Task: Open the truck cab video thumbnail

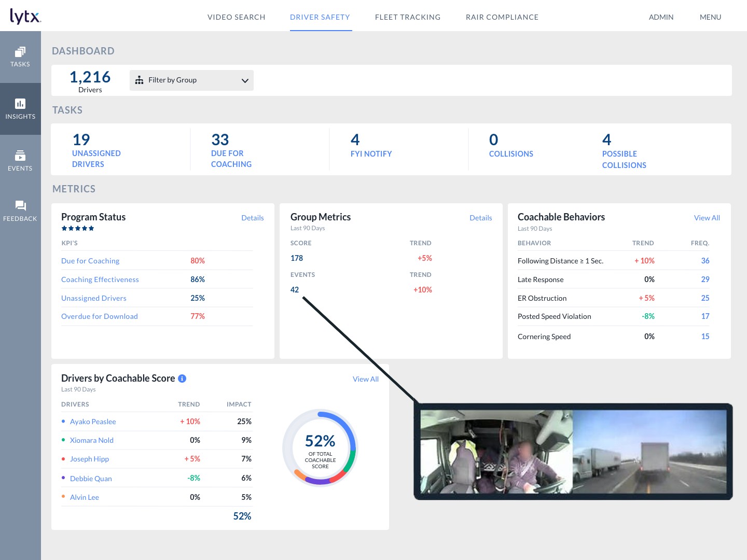Action: pos(573,452)
